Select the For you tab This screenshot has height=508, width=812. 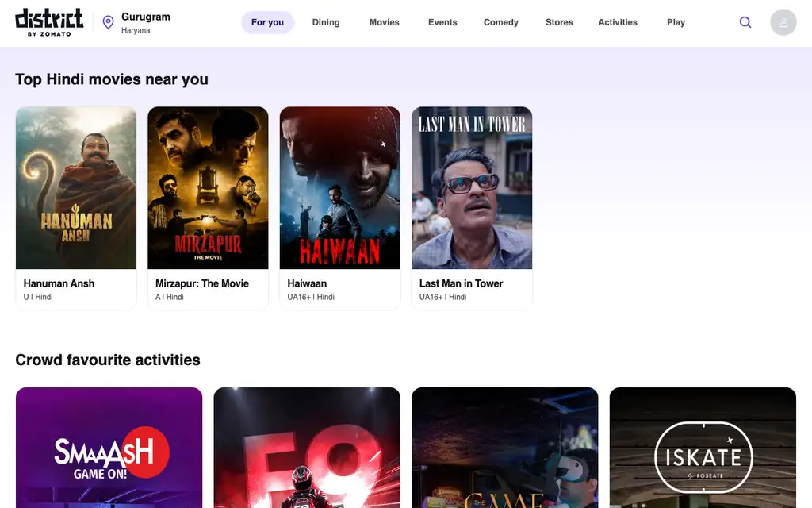(x=267, y=22)
